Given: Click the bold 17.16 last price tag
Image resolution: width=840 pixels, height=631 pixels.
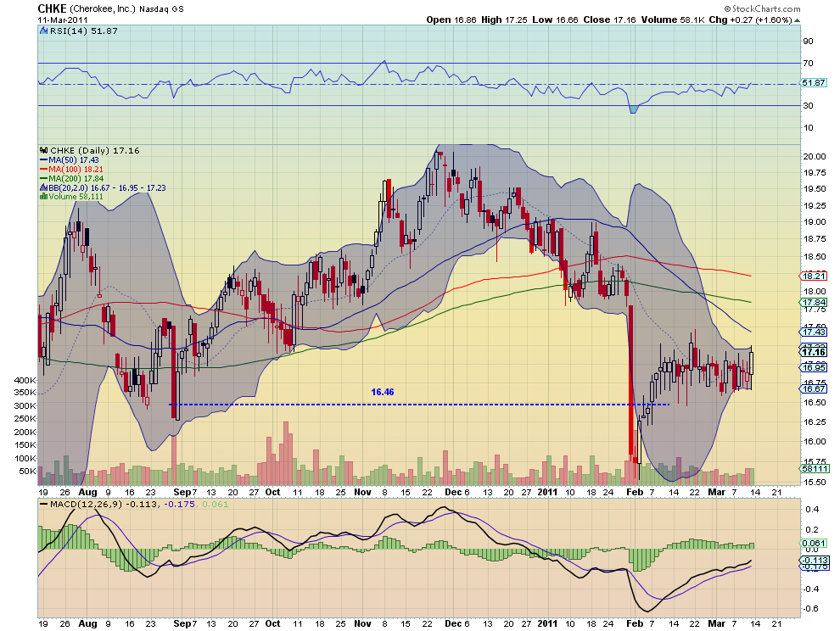Looking at the screenshot, I should [814, 352].
